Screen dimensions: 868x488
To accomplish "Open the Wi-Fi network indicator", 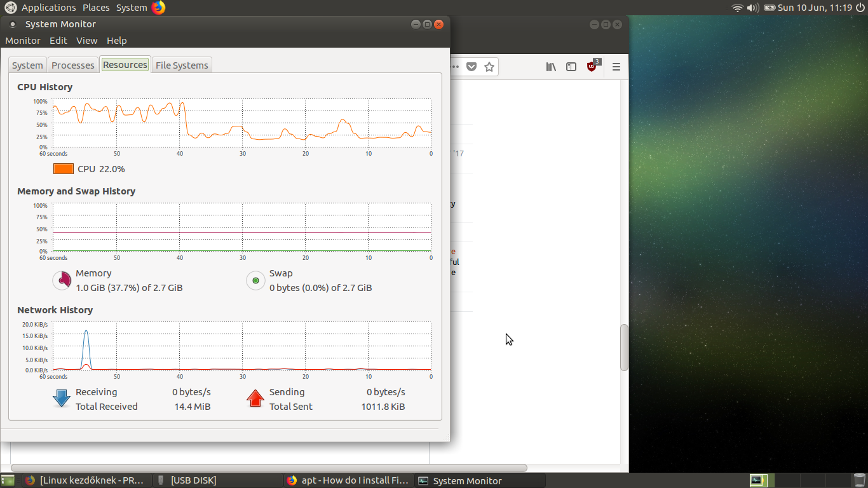I will pyautogui.click(x=737, y=8).
